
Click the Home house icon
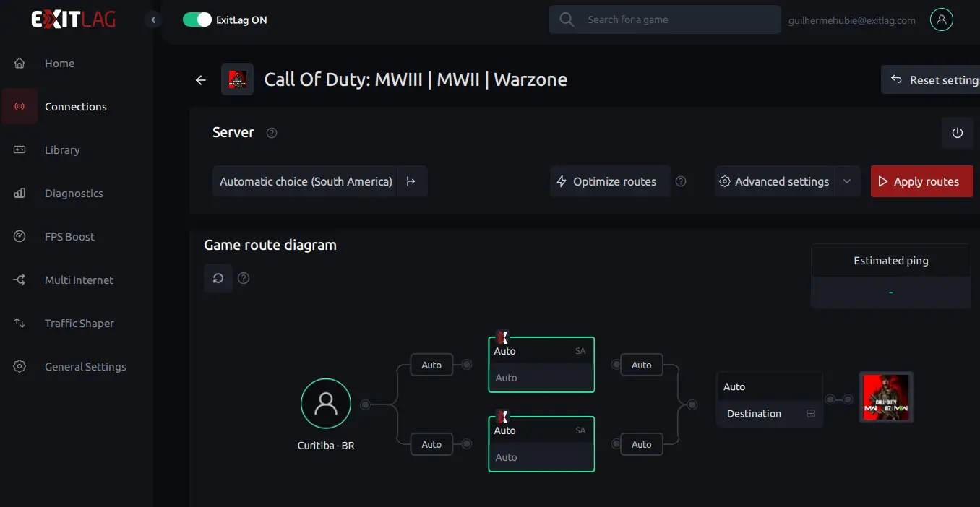pos(20,63)
